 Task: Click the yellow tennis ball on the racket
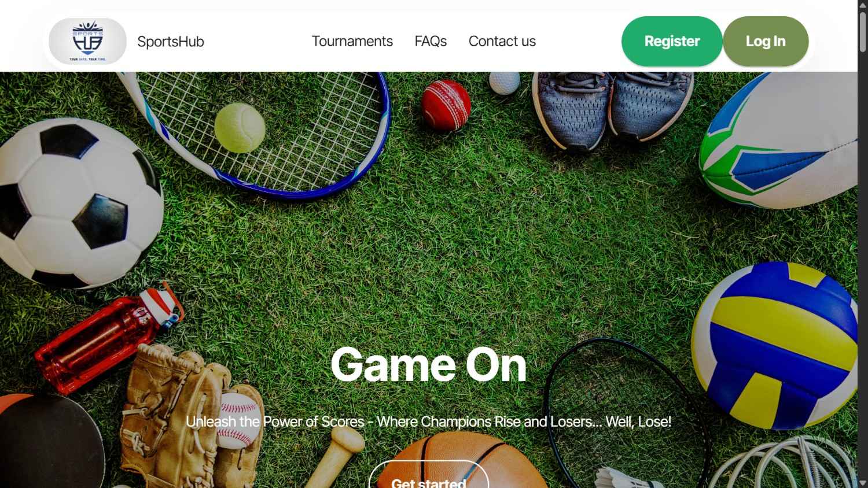click(x=240, y=128)
